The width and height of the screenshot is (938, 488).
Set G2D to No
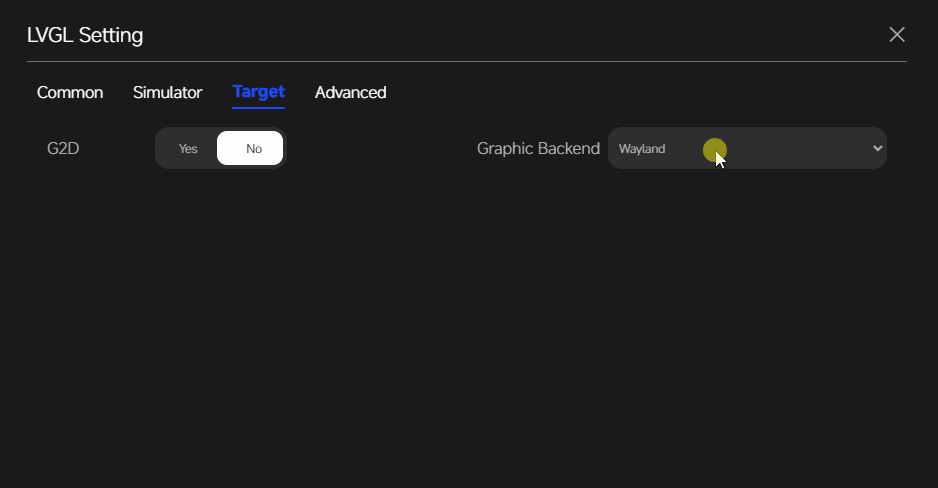[250, 148]
